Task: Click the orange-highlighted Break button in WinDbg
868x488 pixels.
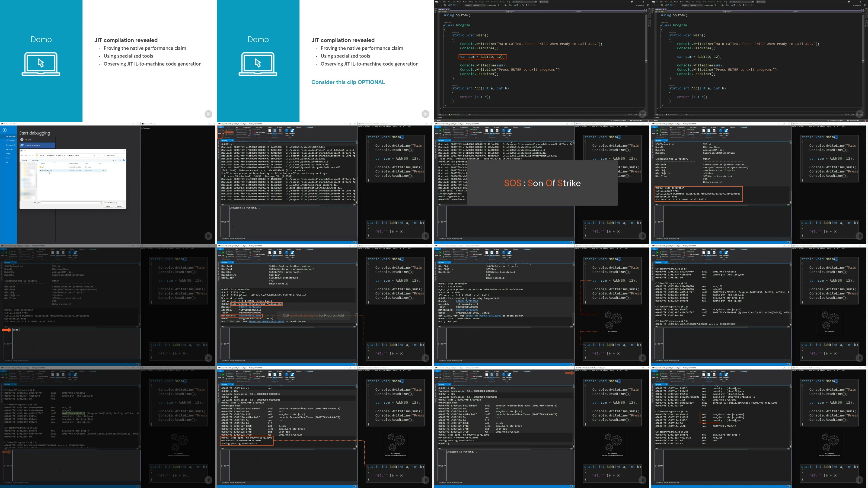Action: [219, 131]
